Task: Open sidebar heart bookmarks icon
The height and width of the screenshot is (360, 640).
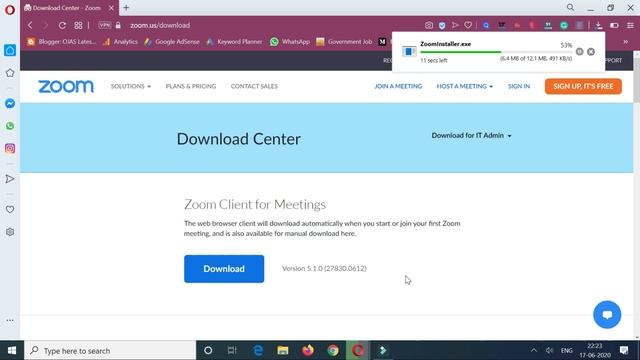Action: pyautogui.click(x=10, y=209)
